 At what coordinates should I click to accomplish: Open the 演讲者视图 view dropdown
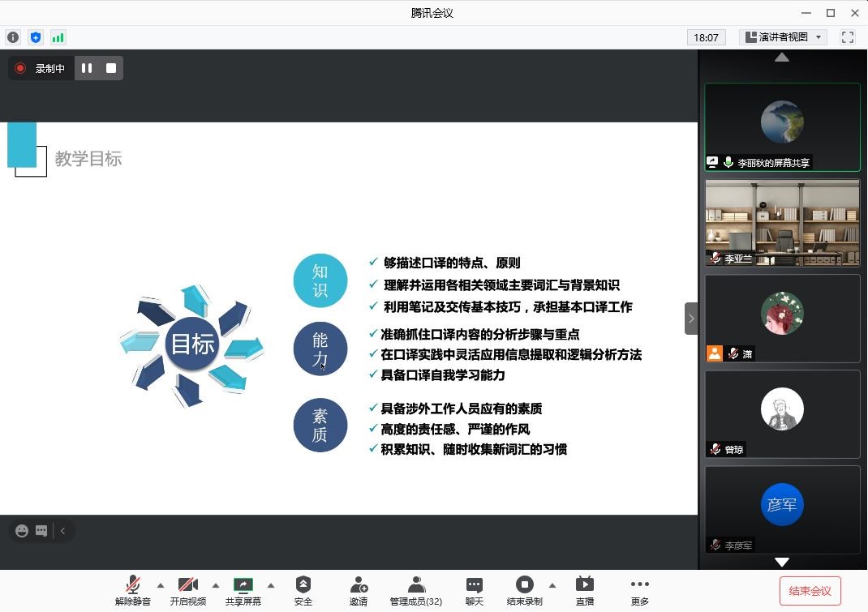[783, 37]
